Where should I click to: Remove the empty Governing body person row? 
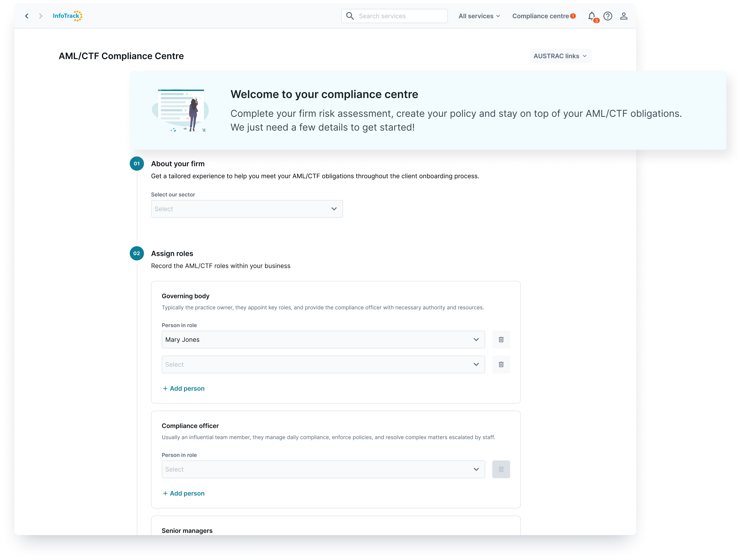click(501, 364)
